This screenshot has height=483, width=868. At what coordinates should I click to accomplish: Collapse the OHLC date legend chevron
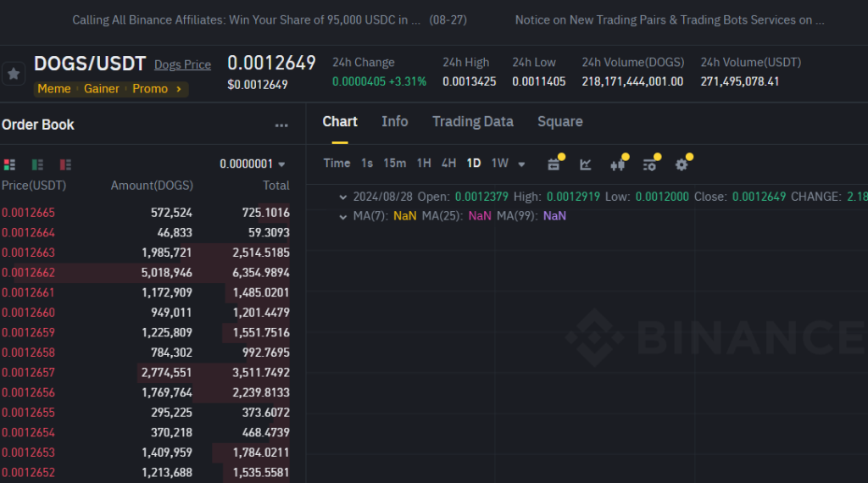(x=342, y=197)
